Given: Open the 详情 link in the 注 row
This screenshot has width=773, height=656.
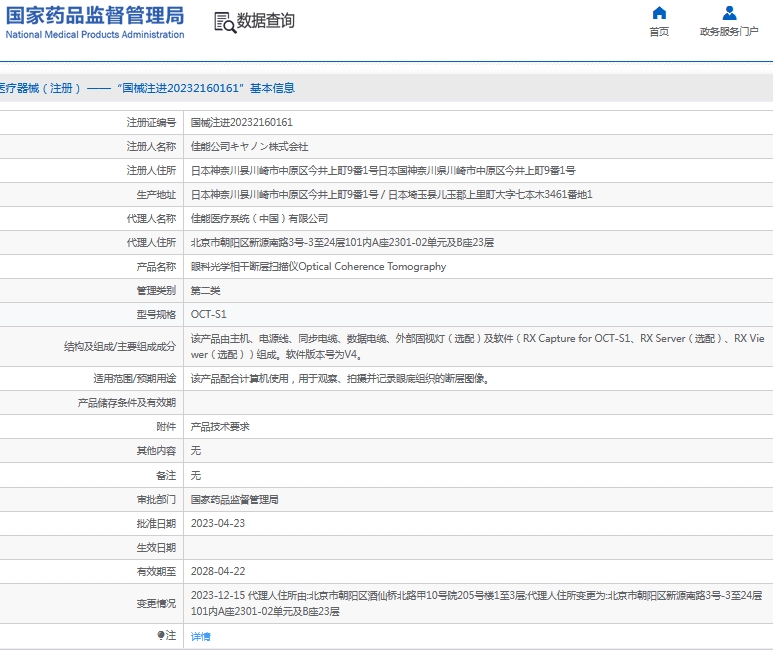Looking at the screenshot, I should tap(200, 636).
